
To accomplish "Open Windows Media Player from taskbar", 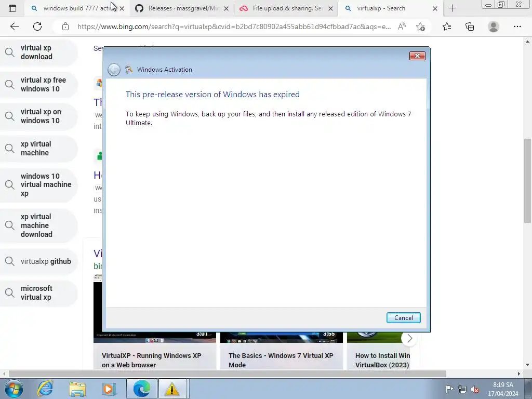I will coord(109,389).
